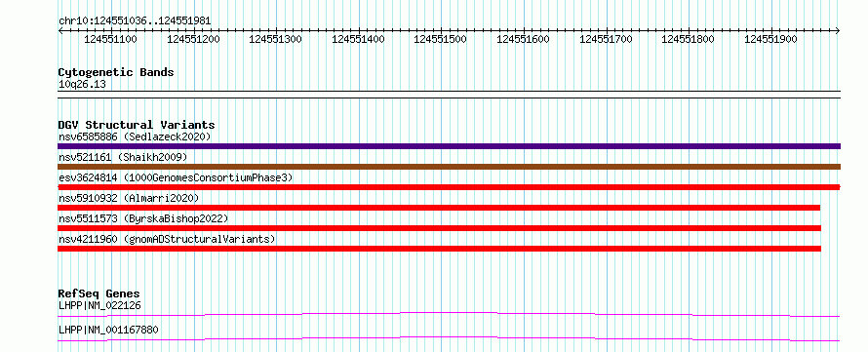Click label nsv6585886 (Sedlazeck2020)
868x352 pixels.
pyautogui.click(x=135, y=137)
